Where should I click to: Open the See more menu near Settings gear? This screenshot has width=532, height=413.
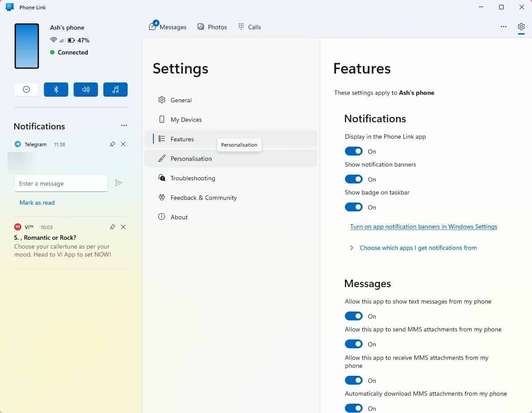[504, 27]
